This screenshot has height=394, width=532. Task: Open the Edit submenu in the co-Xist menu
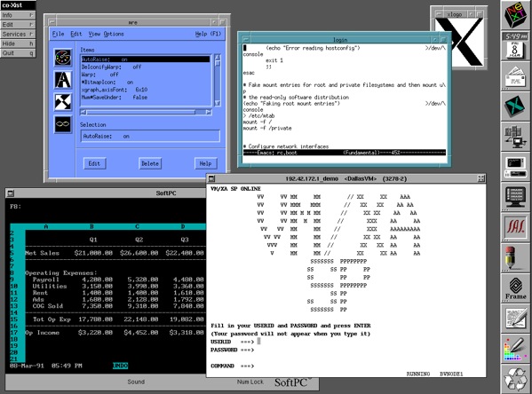coord(18,25)
